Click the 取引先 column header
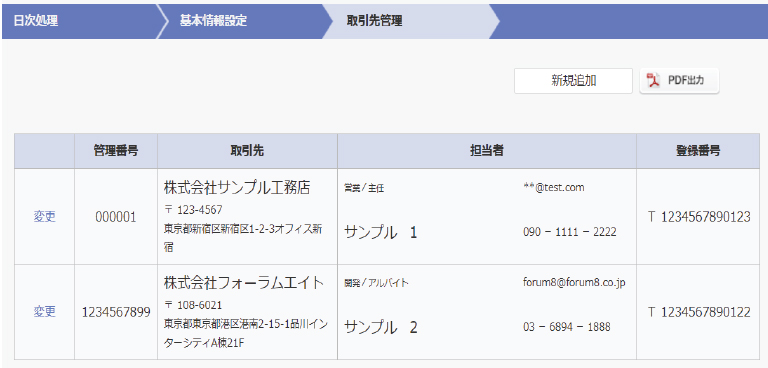Image resolution: width=768 pixels, height=368 pixels. coord(247,151)
